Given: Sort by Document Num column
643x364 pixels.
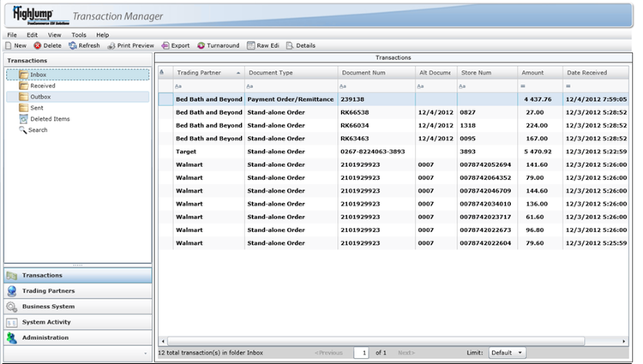Looking at the screenshot, I should pyautogui.click(x=376, y=73).
